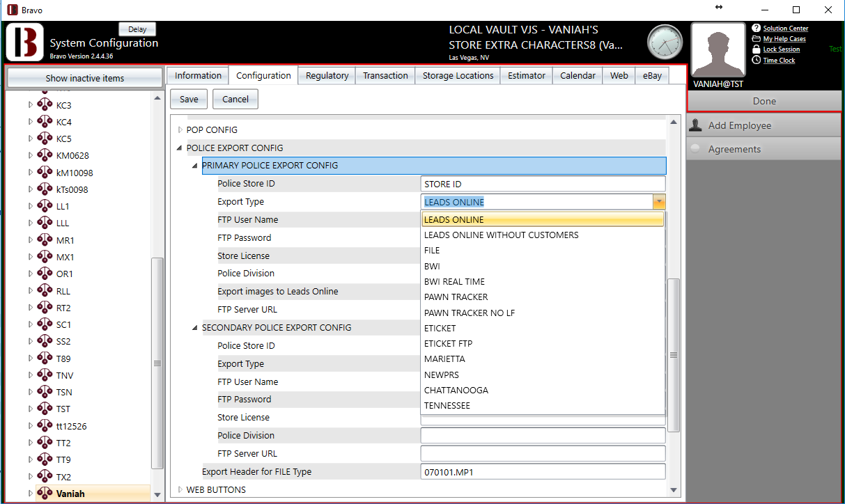
Task: Save the configuration changes
Action: click(x=189, y=99)
